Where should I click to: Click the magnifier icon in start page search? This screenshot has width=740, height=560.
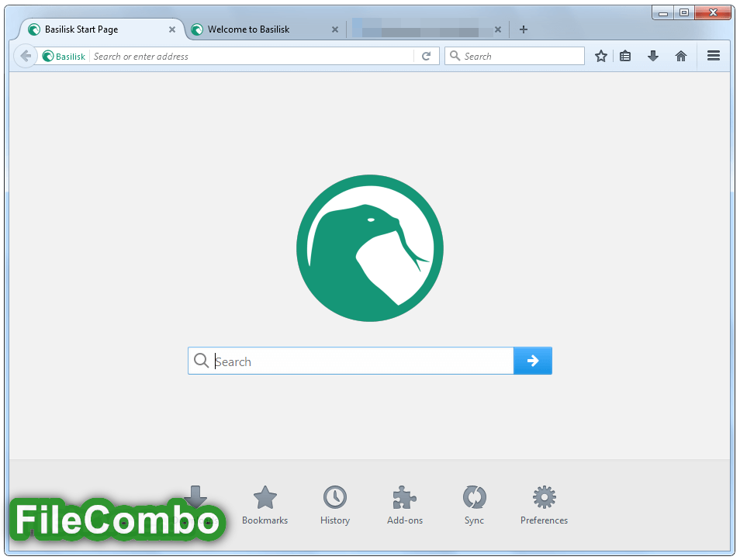[202, 361]
